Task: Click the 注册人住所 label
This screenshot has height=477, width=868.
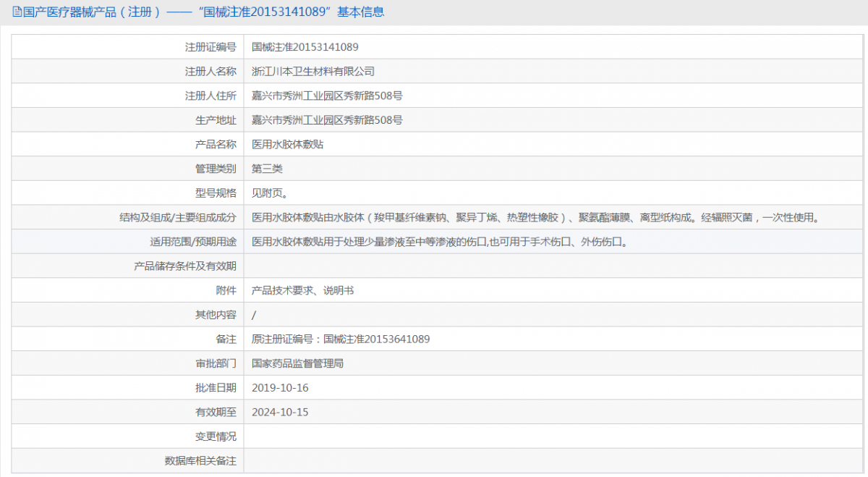Action: 210,96
